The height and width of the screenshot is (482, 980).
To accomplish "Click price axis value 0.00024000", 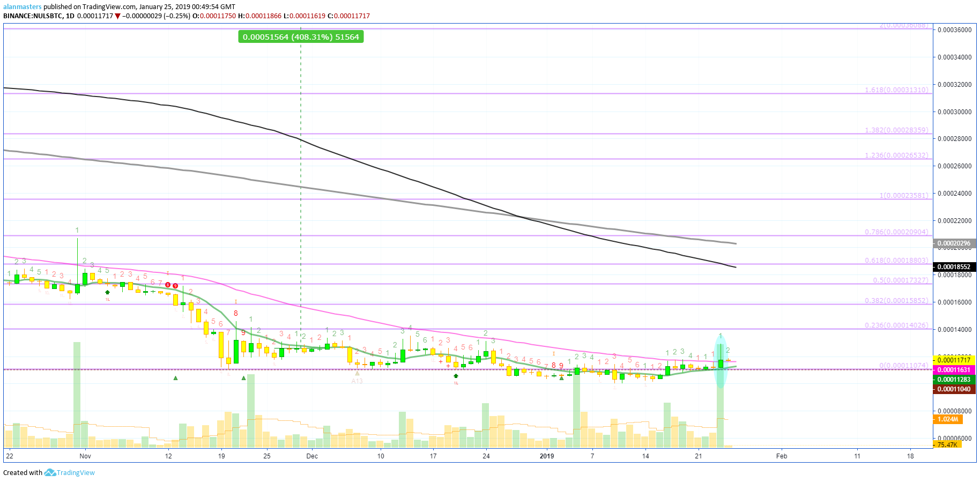I will pyautogui.click(x=954, y=194).
